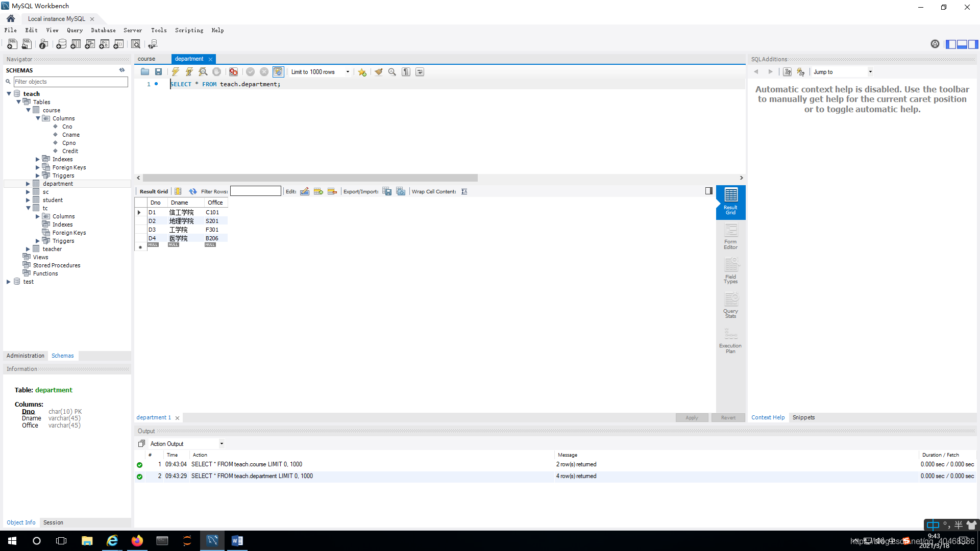Toggle wrap cell content option
Viewport: 980px width, 551px height.
464,191
